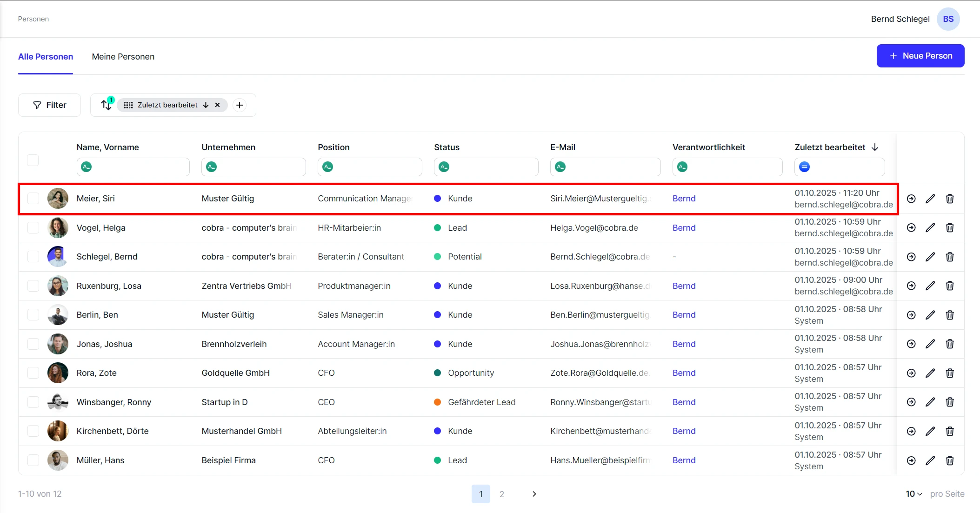Delete the Meier, Siri row via trash icon

click(949, 199)
